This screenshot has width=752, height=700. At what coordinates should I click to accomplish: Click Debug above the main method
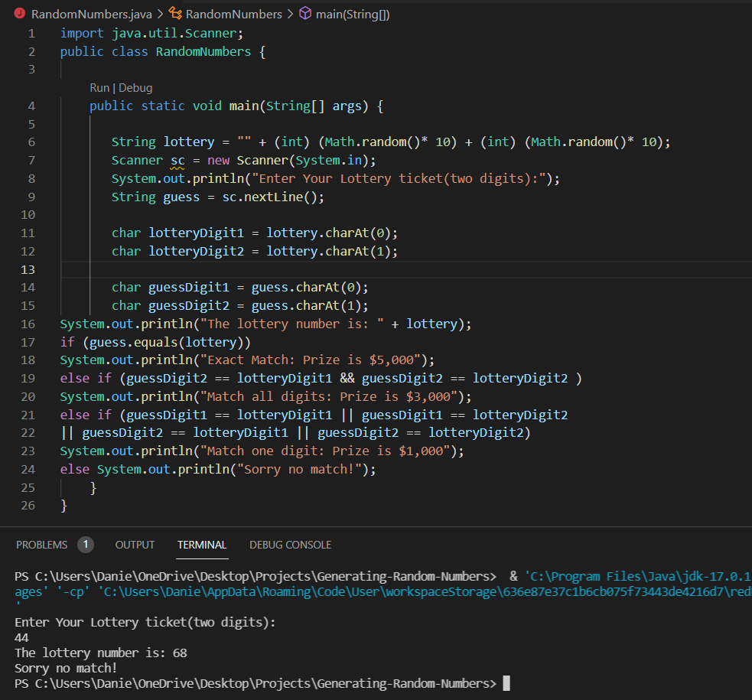[135, 87]
